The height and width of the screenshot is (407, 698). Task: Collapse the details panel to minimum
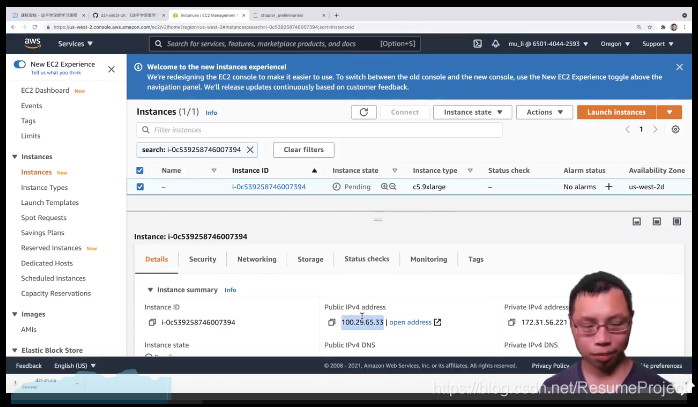pos(637,221)
